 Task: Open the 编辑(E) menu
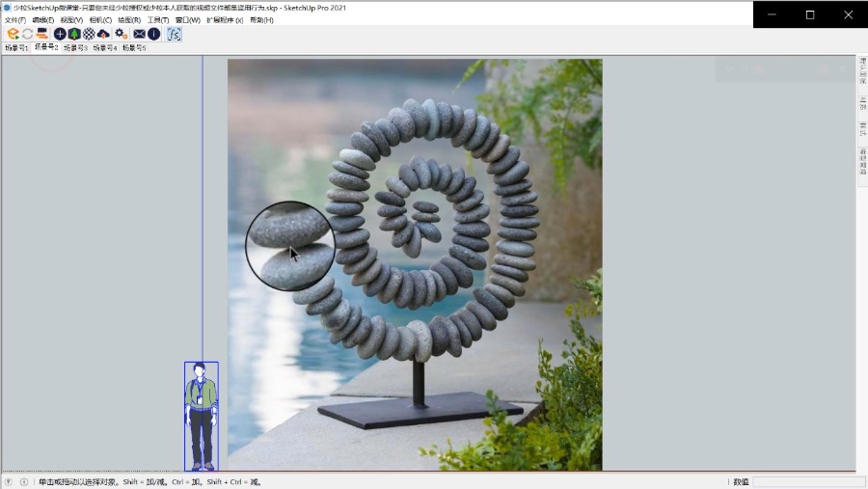[42, 20]
